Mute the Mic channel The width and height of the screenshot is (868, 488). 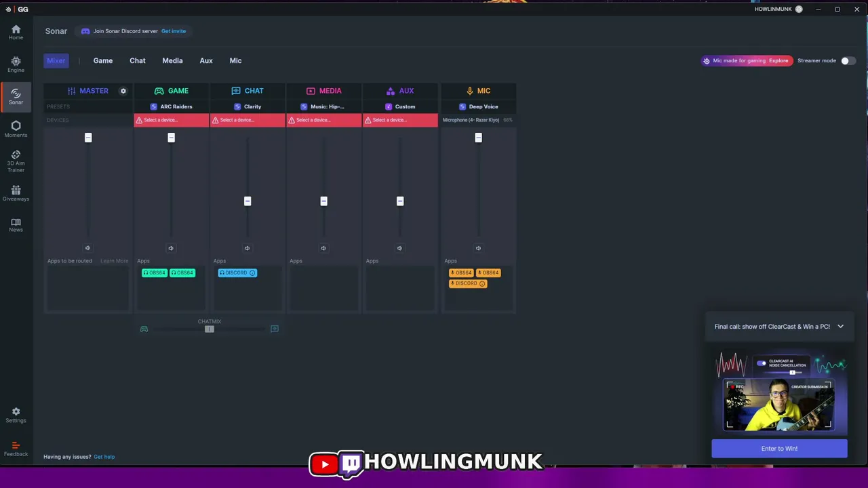point(478,248)
